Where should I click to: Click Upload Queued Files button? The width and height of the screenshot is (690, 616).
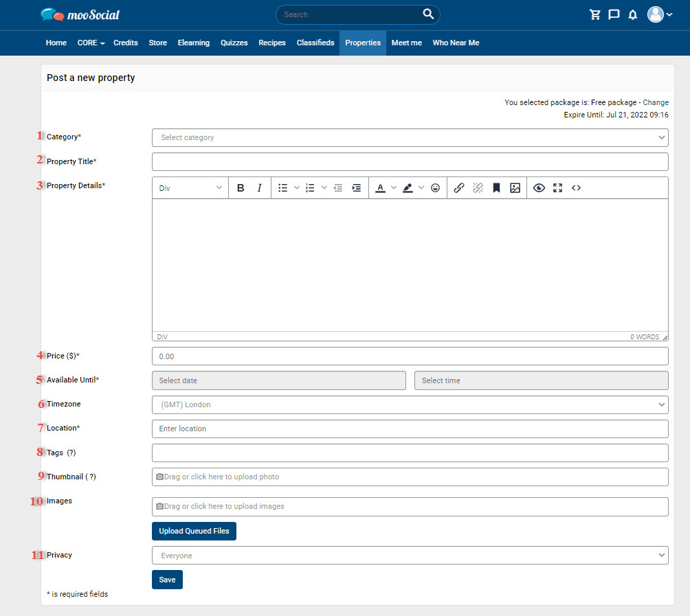pos(194,531)
